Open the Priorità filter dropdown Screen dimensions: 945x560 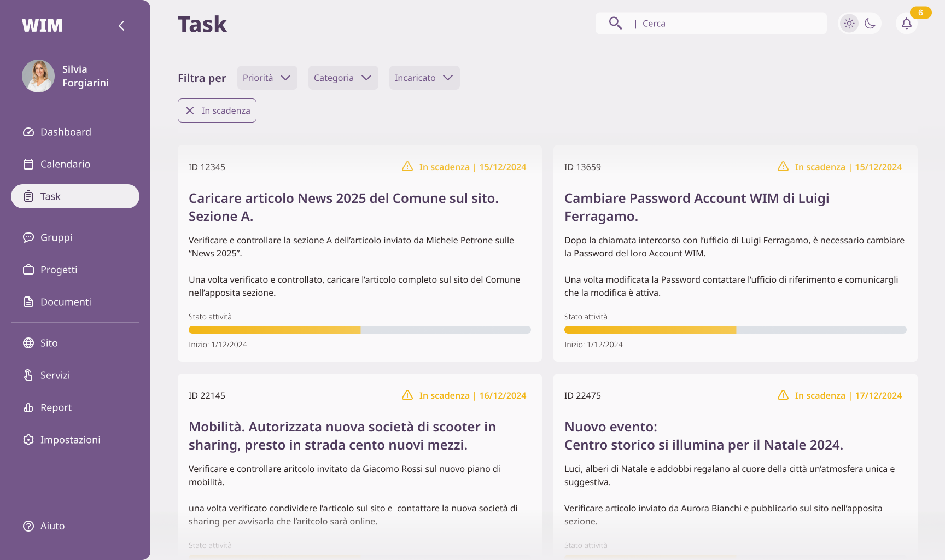(267, 78)
